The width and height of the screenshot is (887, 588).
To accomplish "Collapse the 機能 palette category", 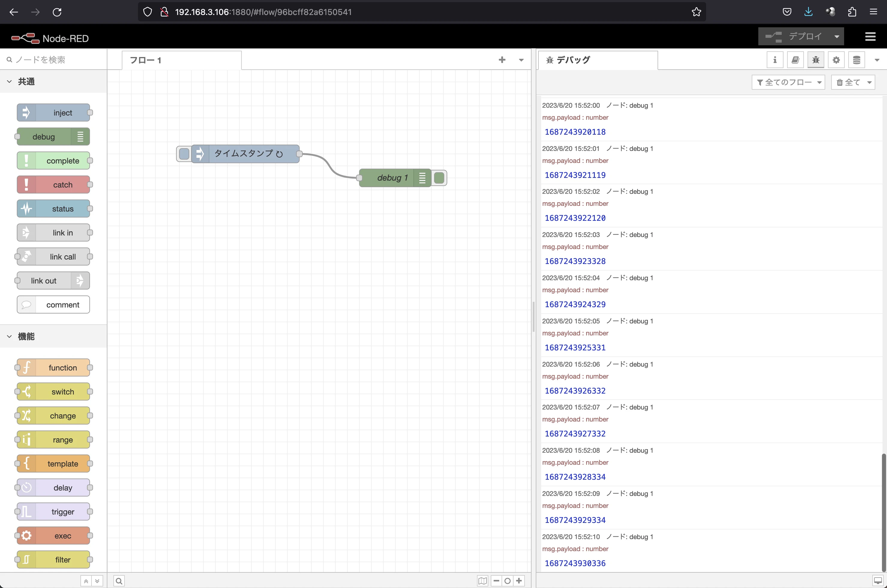I will [x=53, y=336].
